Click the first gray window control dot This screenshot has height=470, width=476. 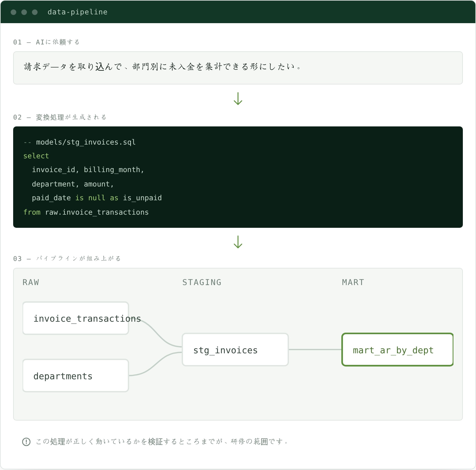tap(13, 12)
